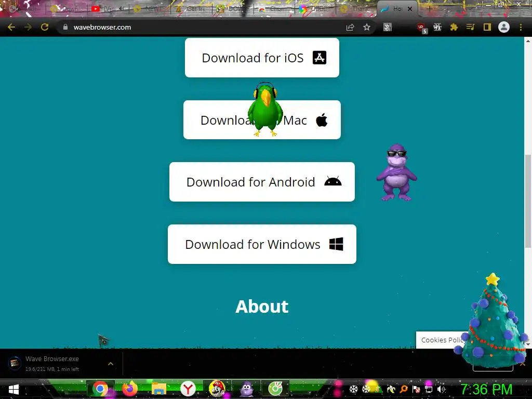Open the user profile avatar
The width and height of the screenshot is (532, 399).
click(504, 27)
